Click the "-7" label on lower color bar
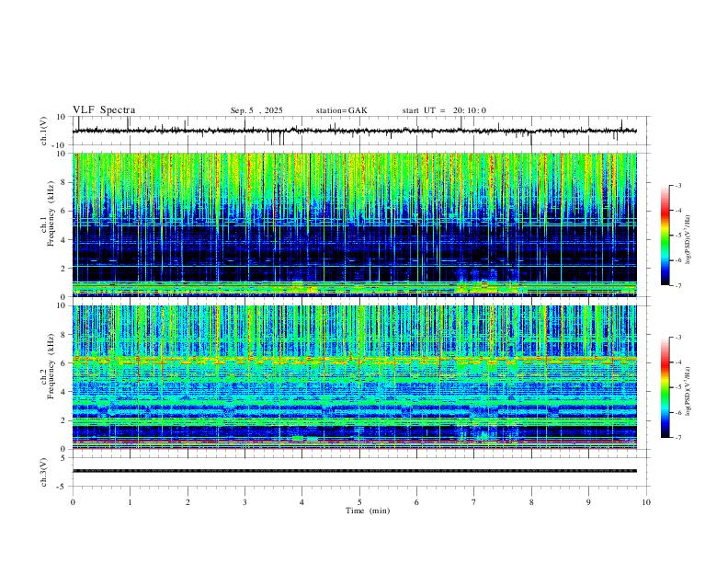The height and width of the screenshot is (563, 728). tap(678, 437)
